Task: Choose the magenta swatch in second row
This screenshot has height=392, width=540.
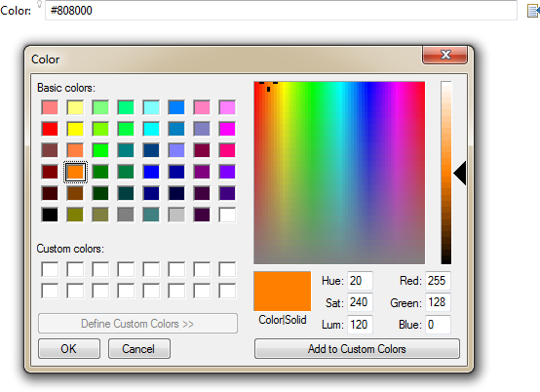Action: (x=227, y=129)
